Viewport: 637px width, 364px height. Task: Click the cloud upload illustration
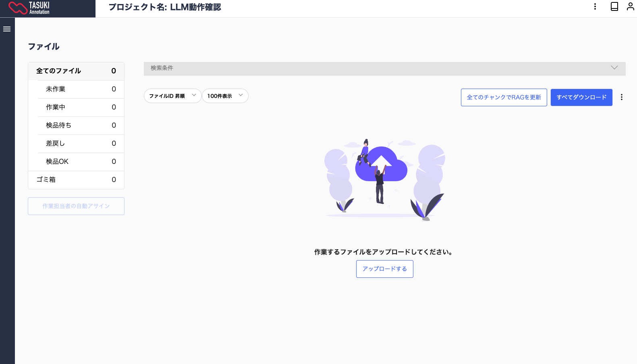(381, 164)
